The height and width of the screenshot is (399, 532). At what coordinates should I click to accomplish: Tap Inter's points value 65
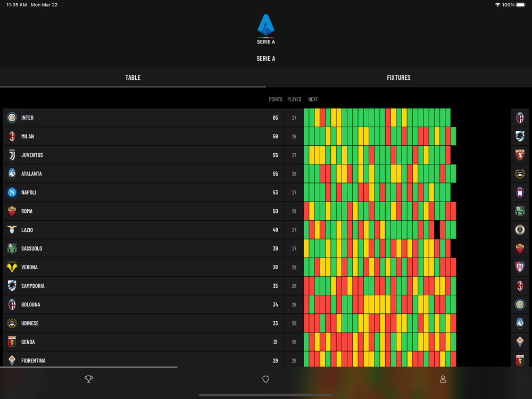275,118
